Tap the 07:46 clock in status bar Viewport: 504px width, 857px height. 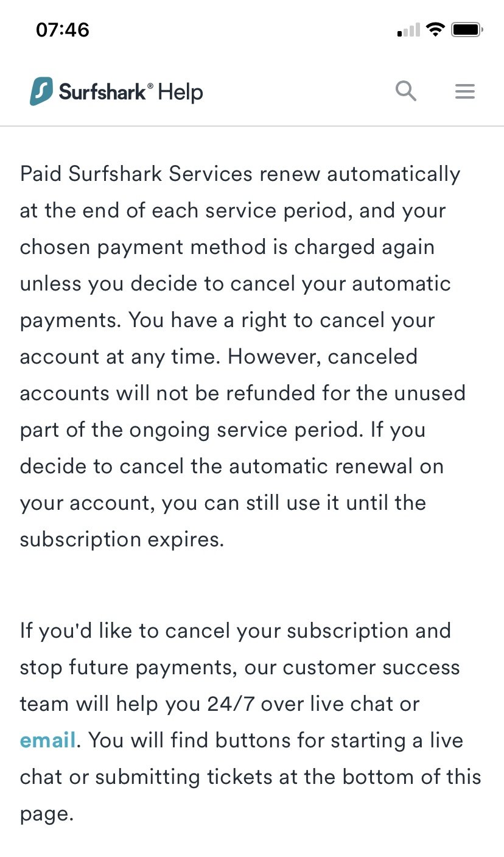[63, 30]
